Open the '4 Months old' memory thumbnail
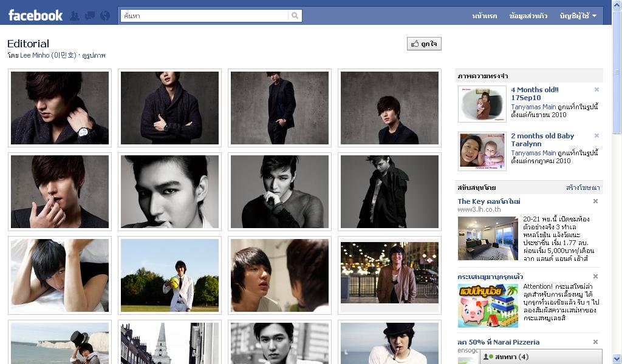Viewport: 622px width, 364px height. (x=482, y=104)
